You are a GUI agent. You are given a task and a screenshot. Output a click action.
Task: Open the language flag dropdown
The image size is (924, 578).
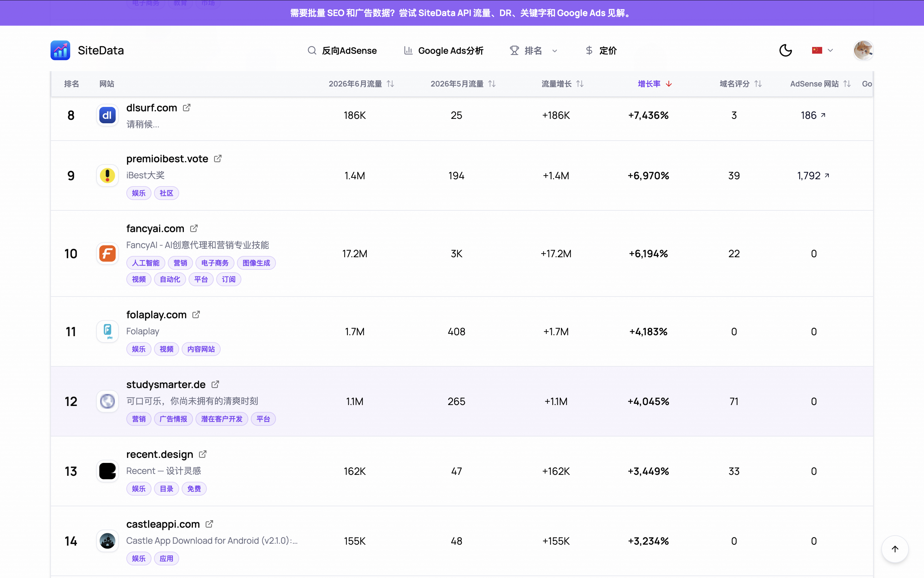(x=822, y=50)
